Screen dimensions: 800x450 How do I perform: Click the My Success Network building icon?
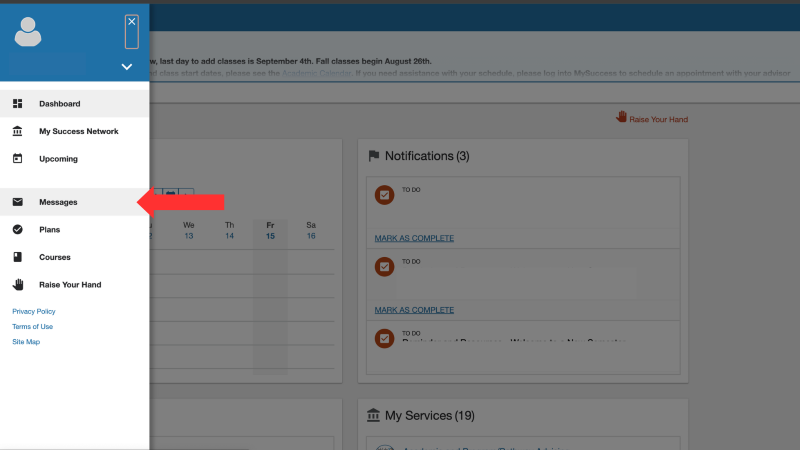pos(17,131)
